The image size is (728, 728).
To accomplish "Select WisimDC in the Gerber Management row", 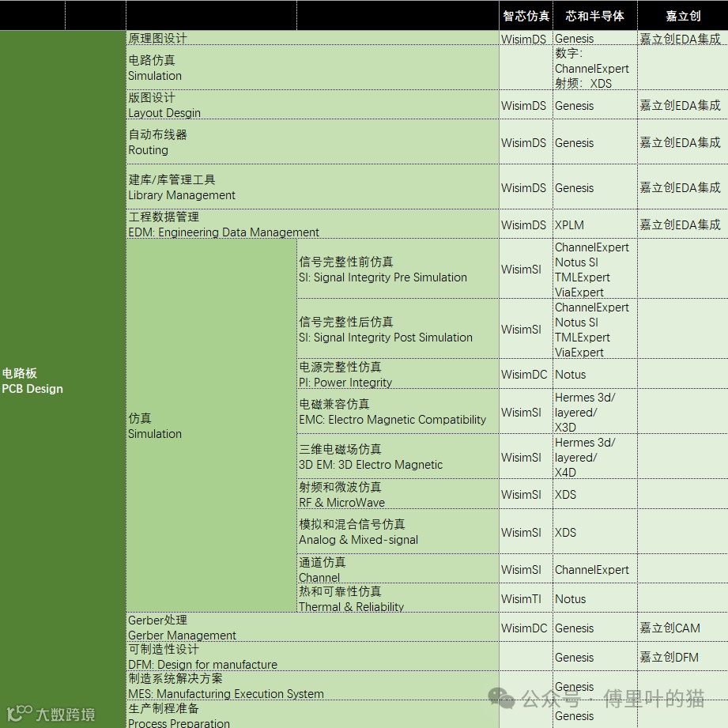I will click(x=524, y=628).
